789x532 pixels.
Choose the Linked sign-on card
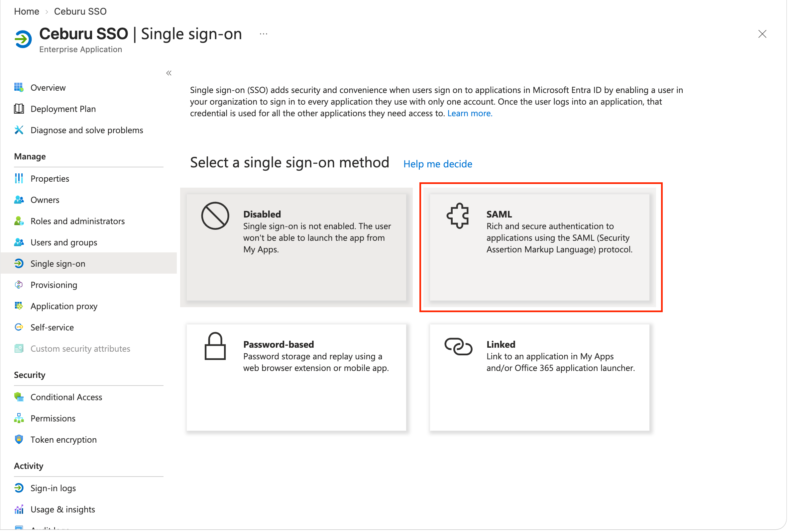point(540,378)
